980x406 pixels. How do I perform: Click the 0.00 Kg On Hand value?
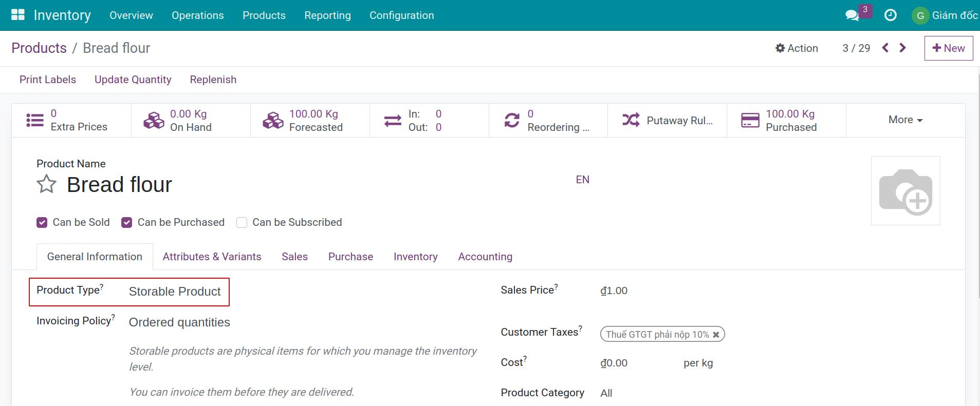[x=188, y=114]
